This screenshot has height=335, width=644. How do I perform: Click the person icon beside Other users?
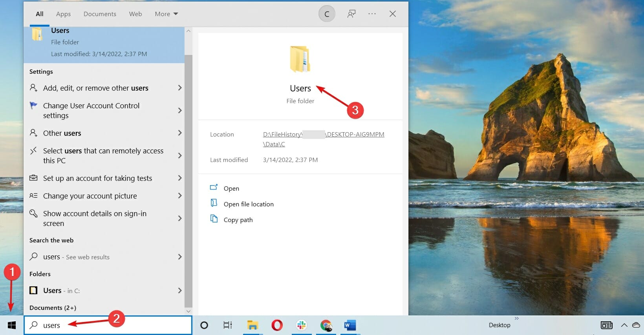pos(34,133)
